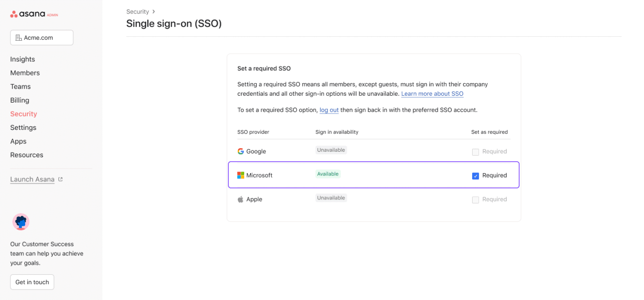The width and height of the screenshot is (644, 300).
Task: Open Apps in the sidebar
Action: click(18, 141)
